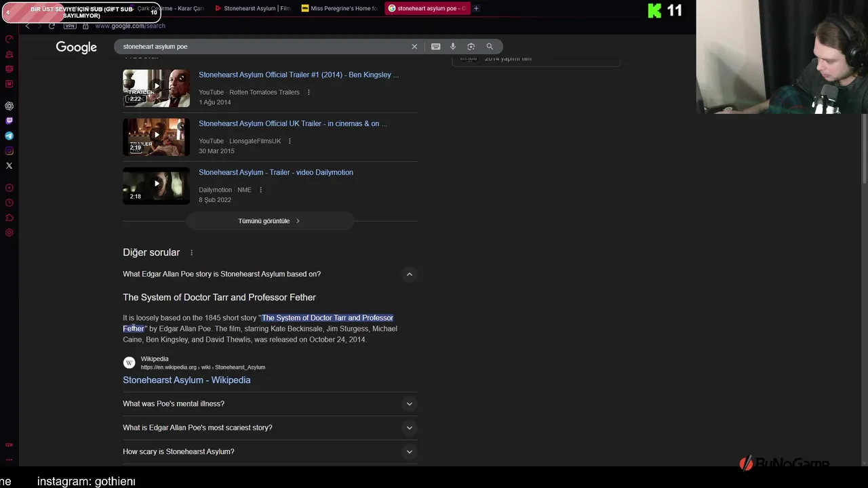Open Player icon in sidebar
Viewport: 868px width, 488px height.
(x=9, y=188)
